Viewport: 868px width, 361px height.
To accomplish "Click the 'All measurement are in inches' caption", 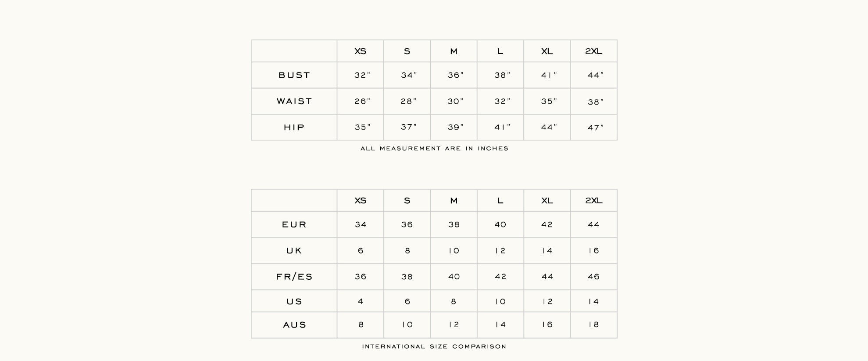I will 434,148.
